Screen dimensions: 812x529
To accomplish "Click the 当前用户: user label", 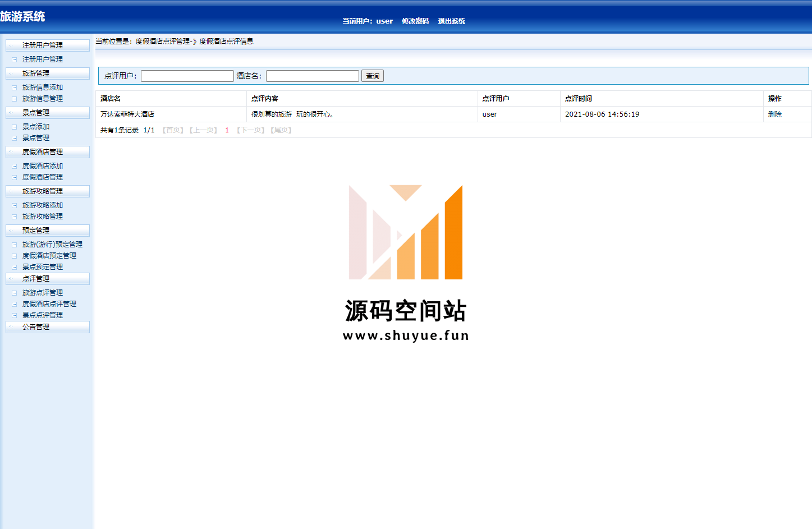I will tap(368, 21).
